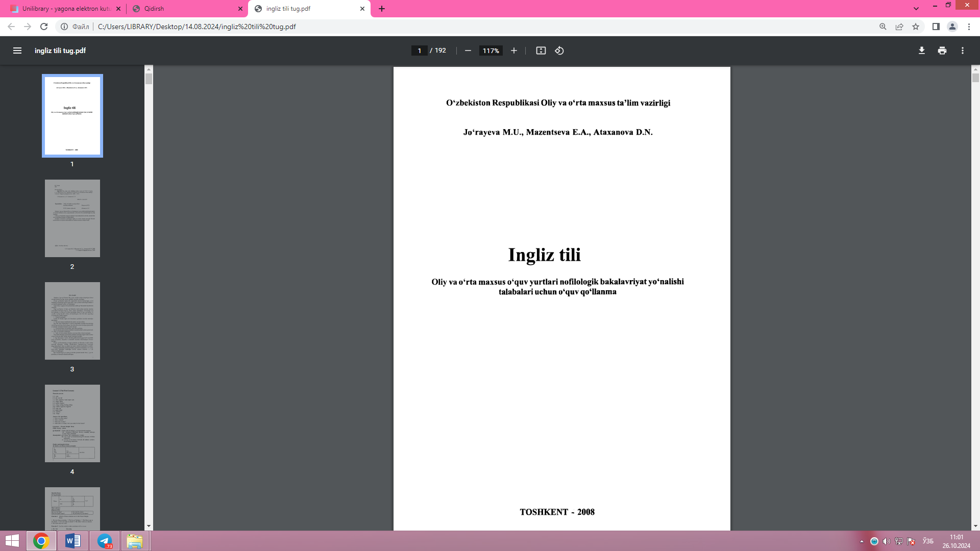This screenshot has width=980, height=551.
Task: Toggle the browser side panel
Action: (x=936, y=27)
